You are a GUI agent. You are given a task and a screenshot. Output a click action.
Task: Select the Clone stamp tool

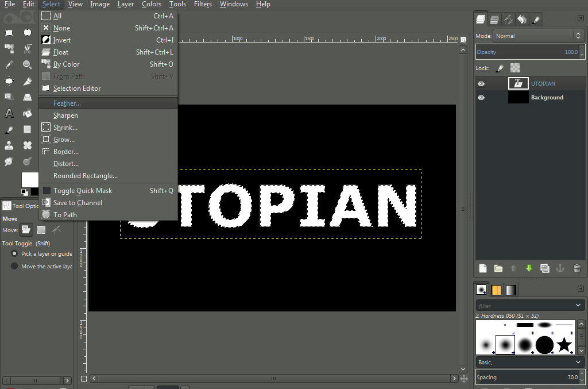(x=9, y=145)
